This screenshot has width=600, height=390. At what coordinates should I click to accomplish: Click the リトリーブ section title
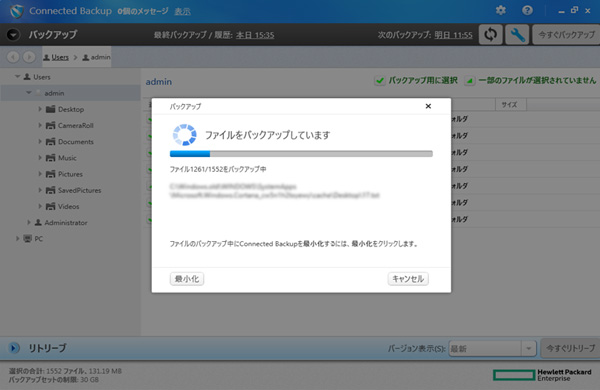(47, 348)
